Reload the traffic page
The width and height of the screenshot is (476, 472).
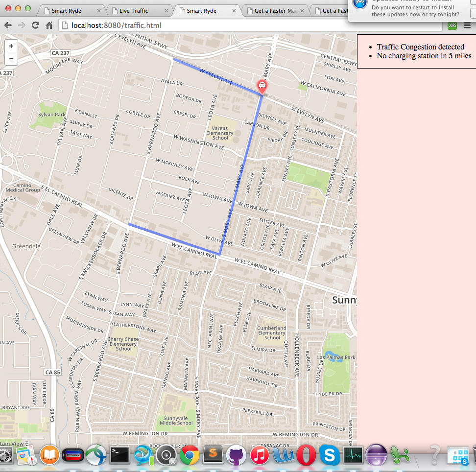click(x=36, y=25)
